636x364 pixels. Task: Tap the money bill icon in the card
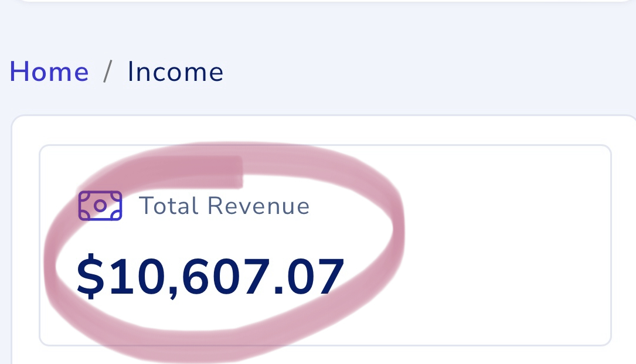[100, 206]
